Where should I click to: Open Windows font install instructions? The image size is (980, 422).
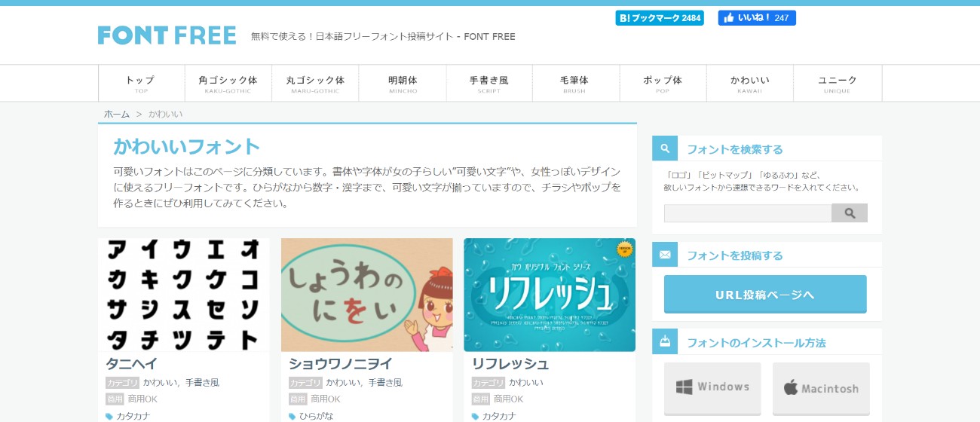click(x=712, y=387)
